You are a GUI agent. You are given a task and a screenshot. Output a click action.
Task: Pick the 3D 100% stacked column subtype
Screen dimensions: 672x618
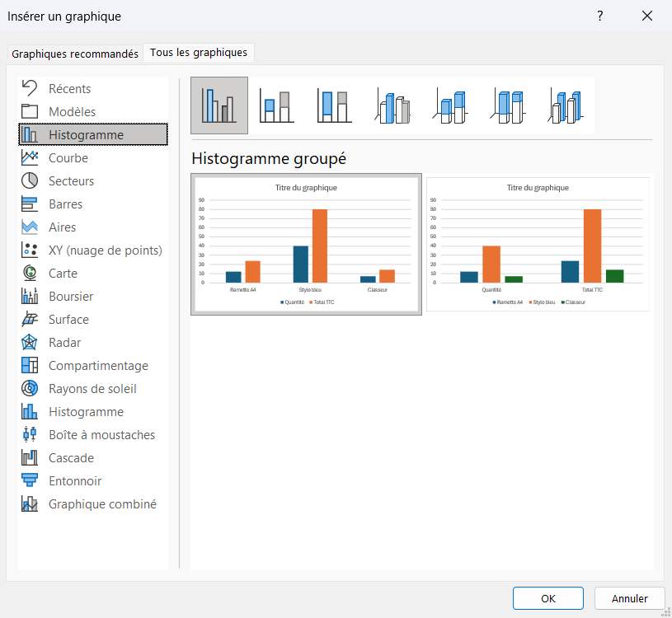pos(508,105)
